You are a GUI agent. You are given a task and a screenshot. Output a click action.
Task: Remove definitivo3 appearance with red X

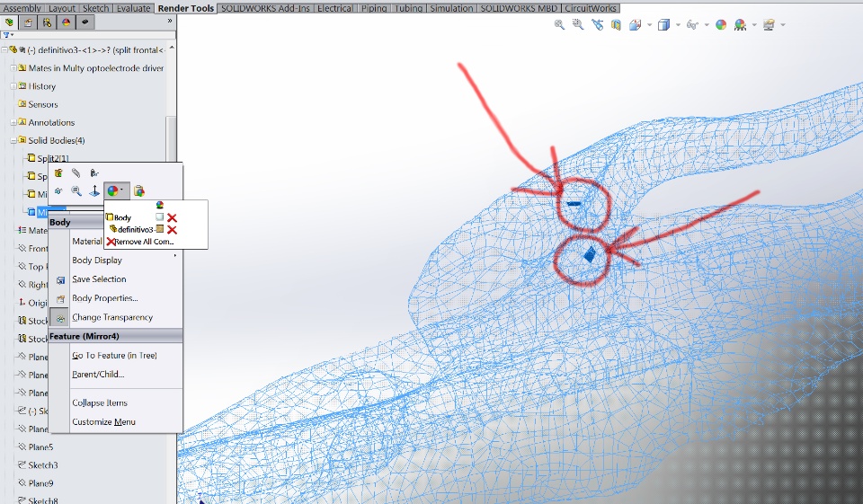(x=172, y=230)
